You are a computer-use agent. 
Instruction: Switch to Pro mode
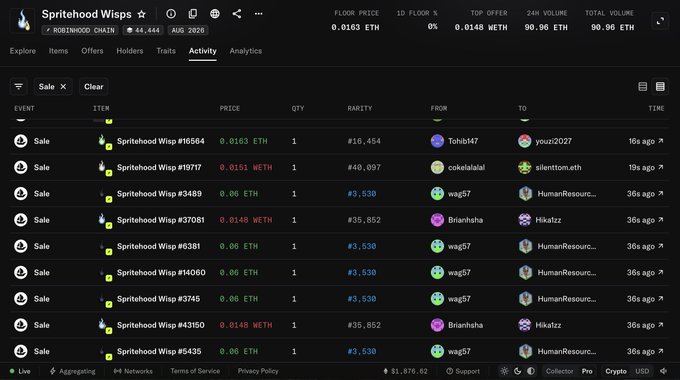(x=587, y=371)
